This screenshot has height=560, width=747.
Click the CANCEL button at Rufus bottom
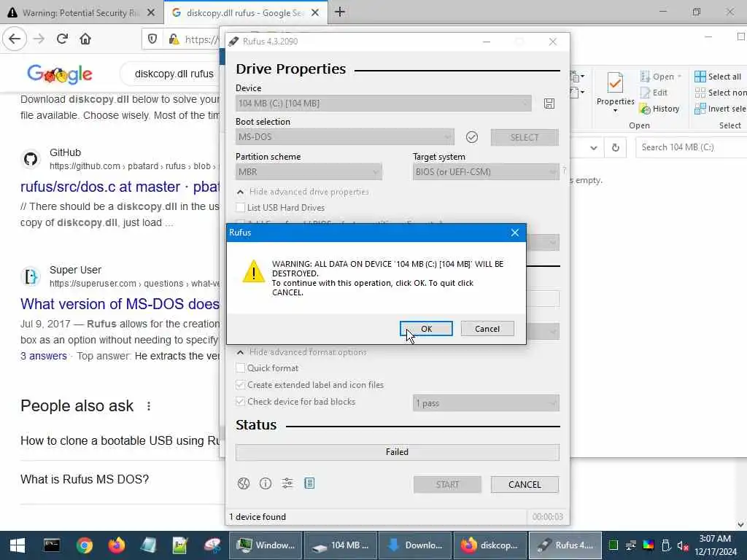pyautogui.click(x=525, y=484)
